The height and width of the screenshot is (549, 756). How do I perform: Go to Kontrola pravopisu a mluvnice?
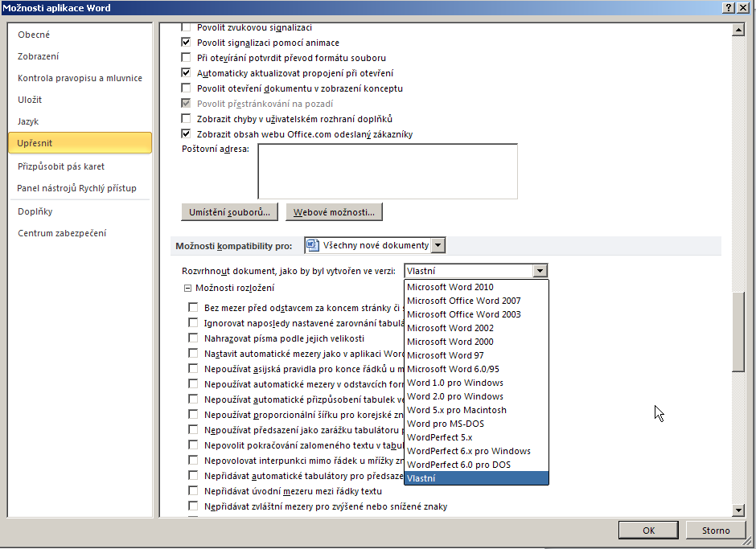(80, 78)
